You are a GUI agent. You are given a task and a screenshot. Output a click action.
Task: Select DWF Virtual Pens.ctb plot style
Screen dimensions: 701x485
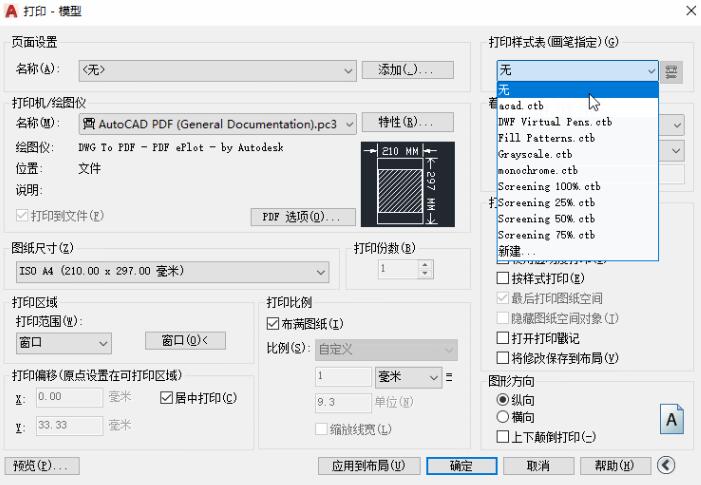tap(577, 122)
